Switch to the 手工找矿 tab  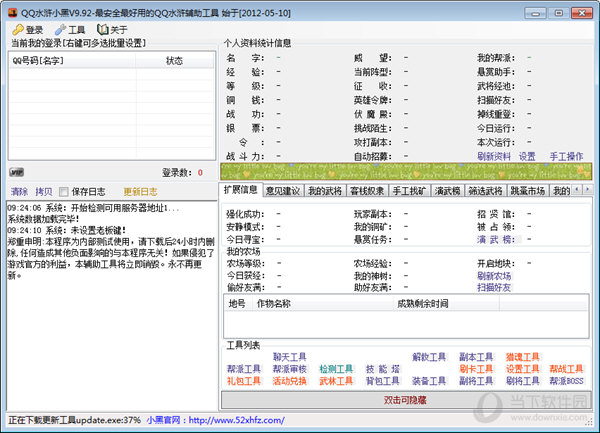click(x=409, y=190)
